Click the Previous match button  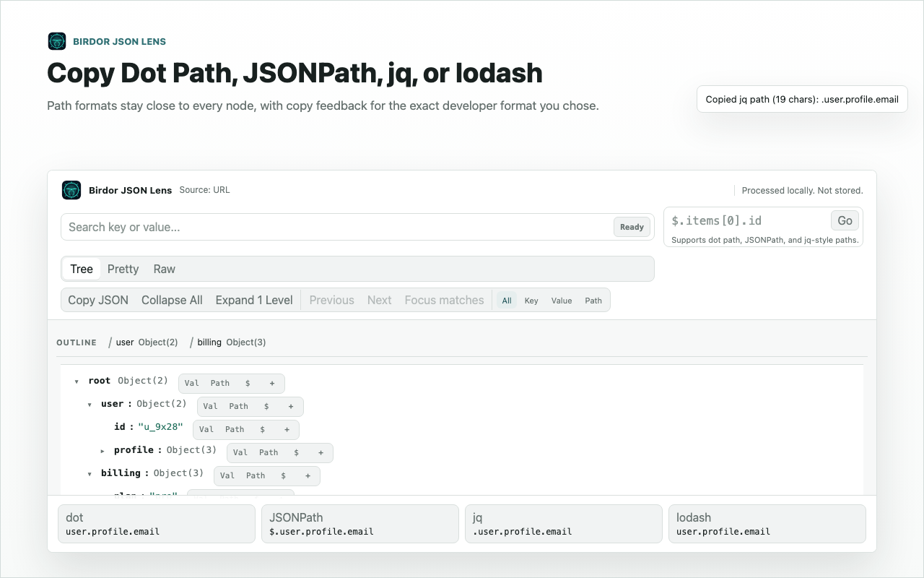click(332, 300)
